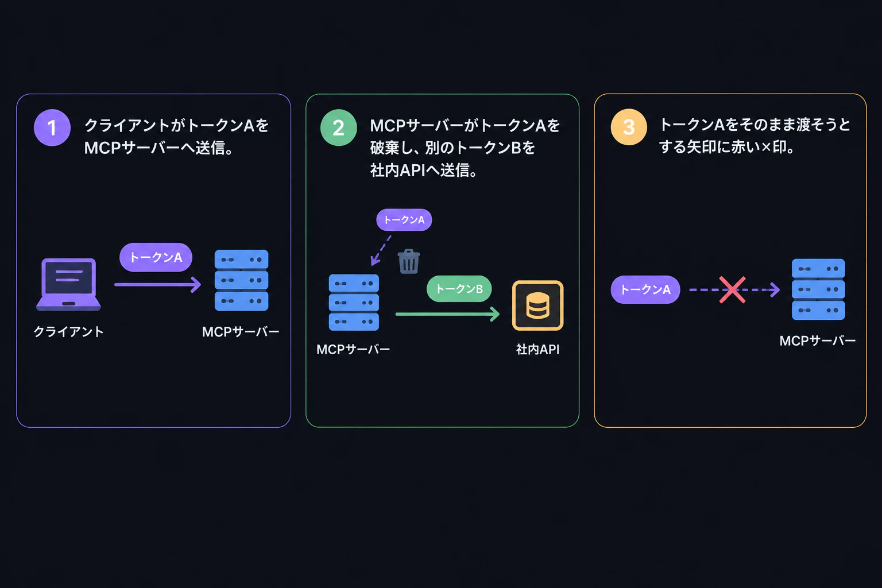Click the MCPサーバー label in step 2 panel

(353, 350)
